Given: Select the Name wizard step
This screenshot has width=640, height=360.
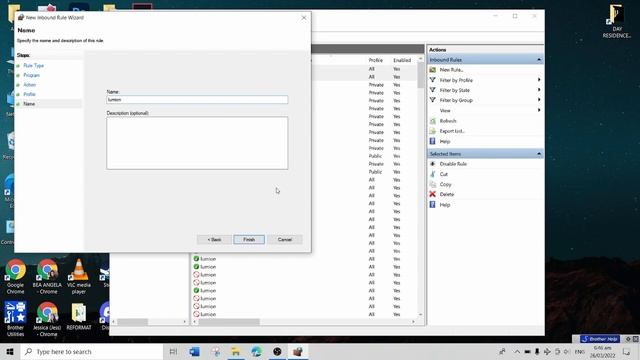Looking at the screenshot, I should point(29,104).
